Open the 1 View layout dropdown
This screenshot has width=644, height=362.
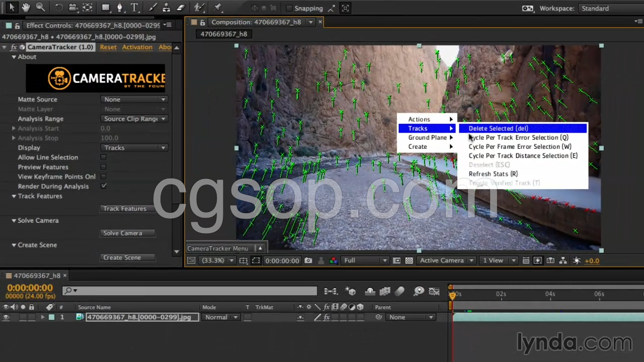499,260
